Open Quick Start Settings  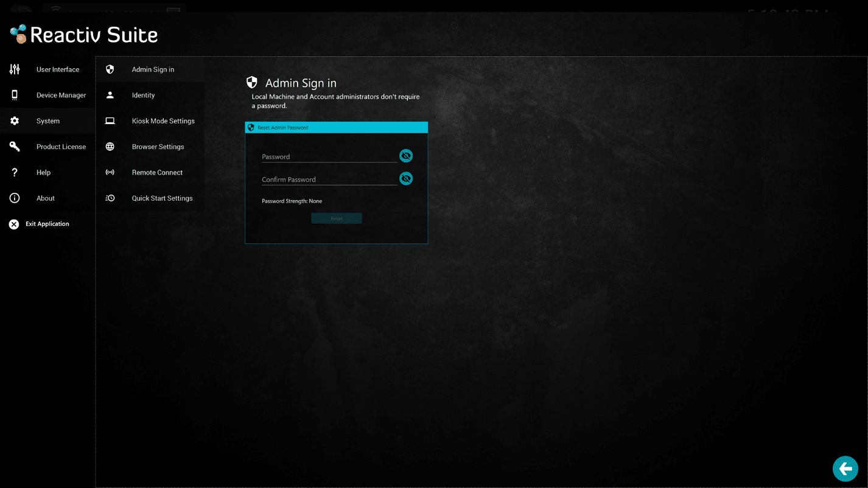(x=150, y=198)
